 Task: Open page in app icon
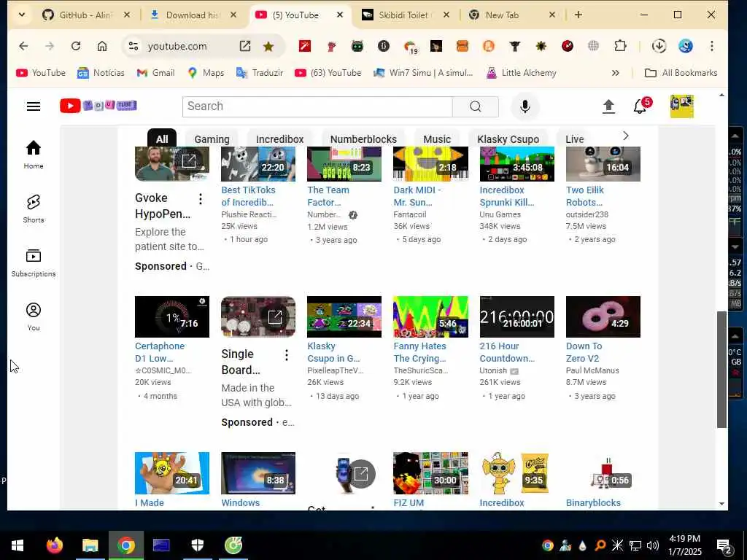(245, 46)
